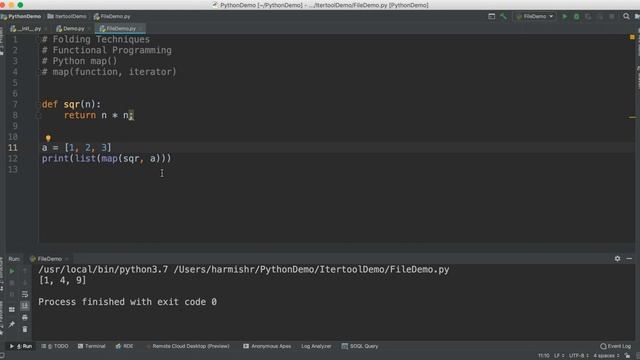Click the window layout icon left of the hammer

(491, 16)
